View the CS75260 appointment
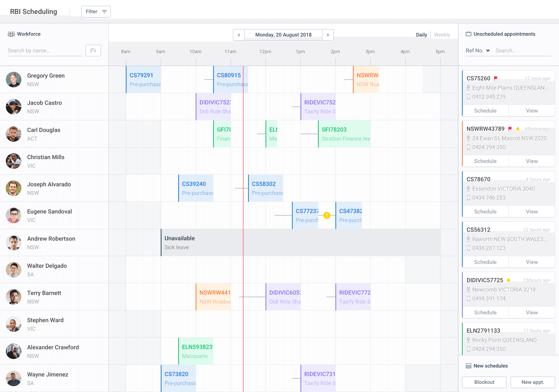The width and height of the screenshot is (559, 392). click(x=532, y=111)
